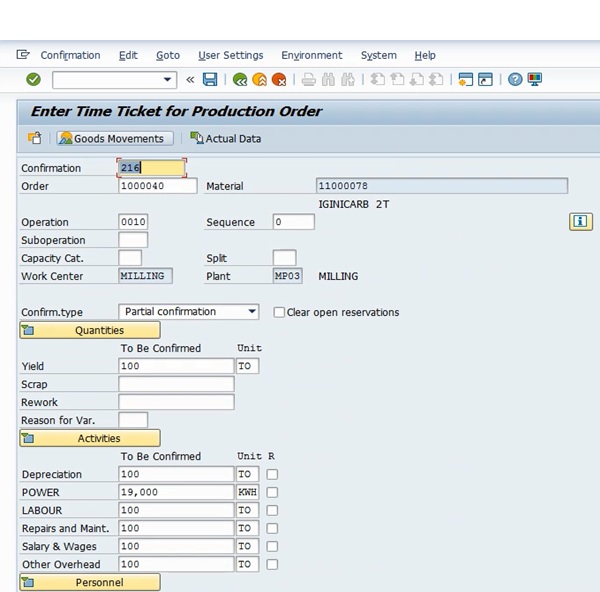Open the Confirm.type dropdown
This screenshot has width=600, height=592.
point(252,311)
